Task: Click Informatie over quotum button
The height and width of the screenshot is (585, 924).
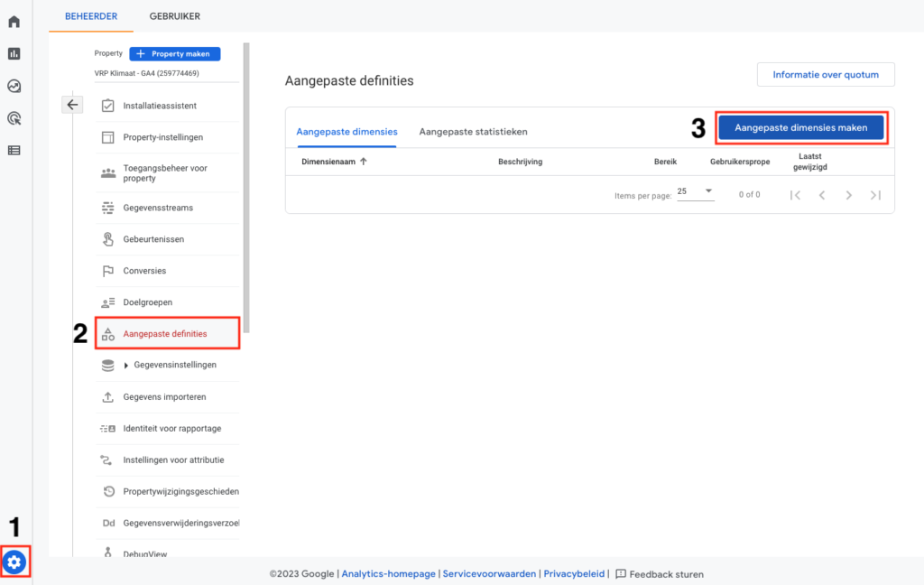Action: (825, 75)
